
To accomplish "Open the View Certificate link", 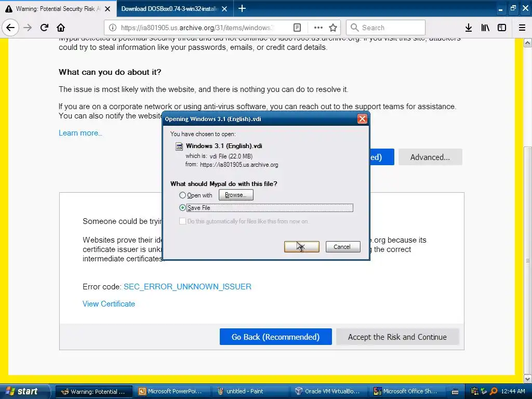I will tap(109, 303).
